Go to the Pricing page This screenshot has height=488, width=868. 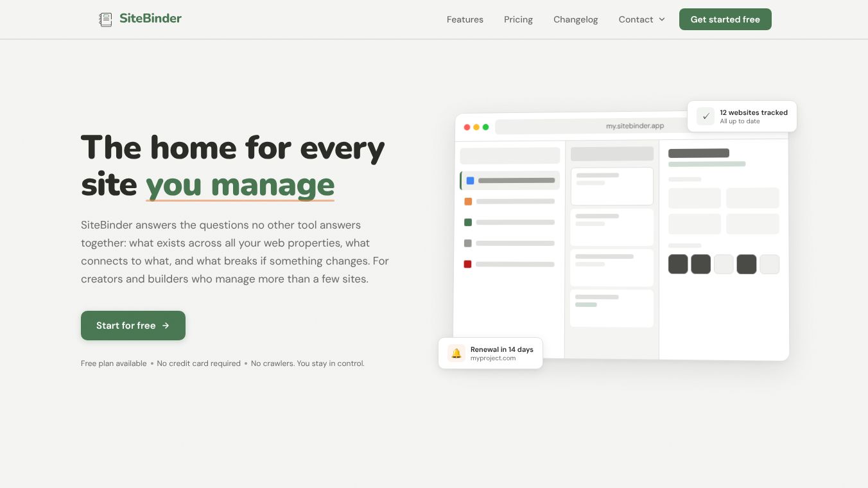(x=518, y=19)
